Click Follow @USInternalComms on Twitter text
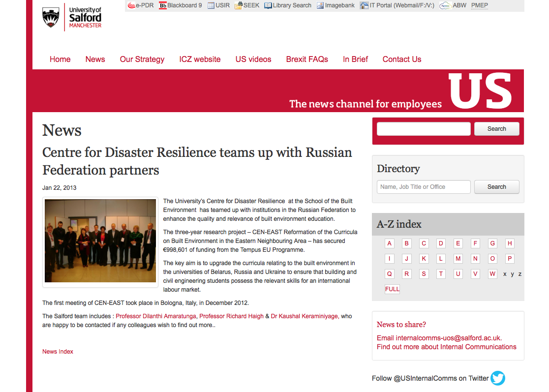This screenshot has height=392, width=549. coord(430,378)
